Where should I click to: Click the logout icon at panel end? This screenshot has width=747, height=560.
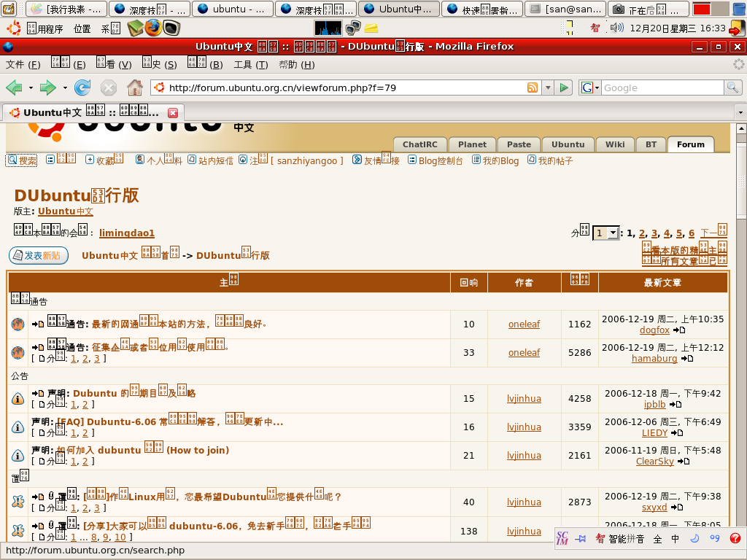click(737, 28)
